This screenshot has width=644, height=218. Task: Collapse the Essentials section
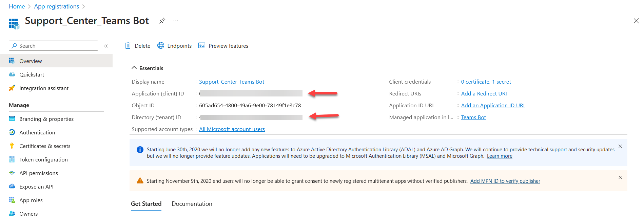134,68
